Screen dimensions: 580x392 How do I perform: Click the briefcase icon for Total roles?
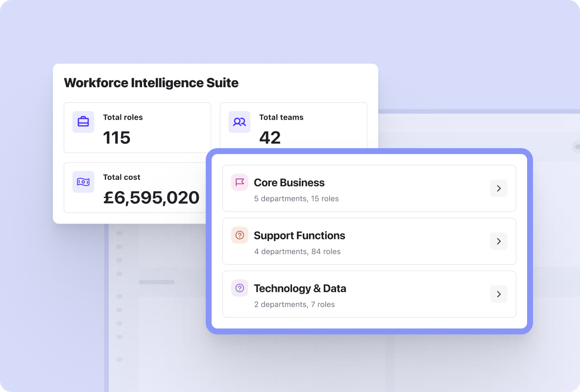[x=83, y=122]
